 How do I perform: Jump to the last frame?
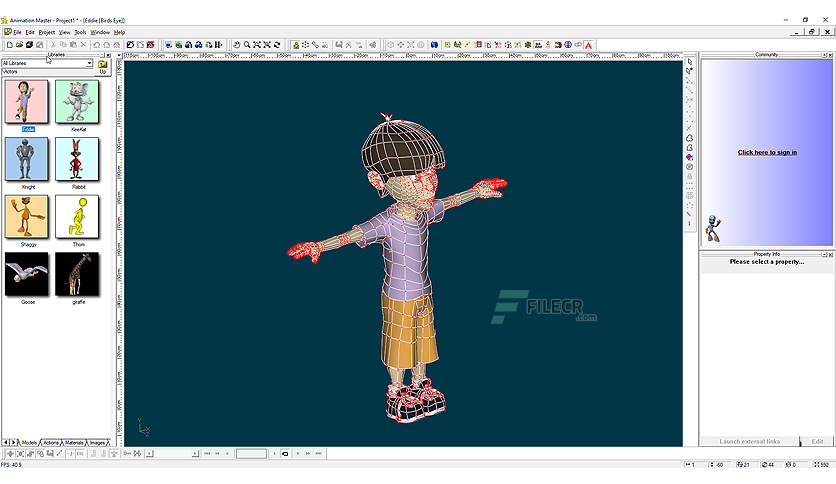click(x=318, y=454)
